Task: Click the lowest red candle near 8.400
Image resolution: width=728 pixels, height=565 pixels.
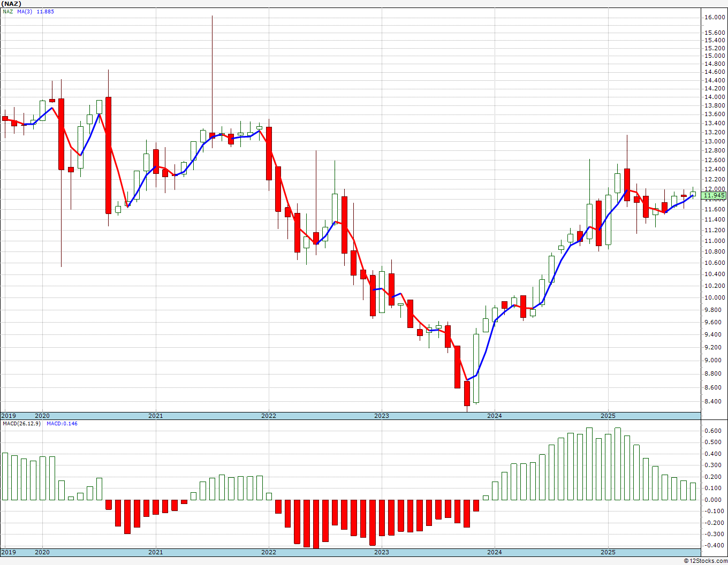Action: (x=467, y=393)
